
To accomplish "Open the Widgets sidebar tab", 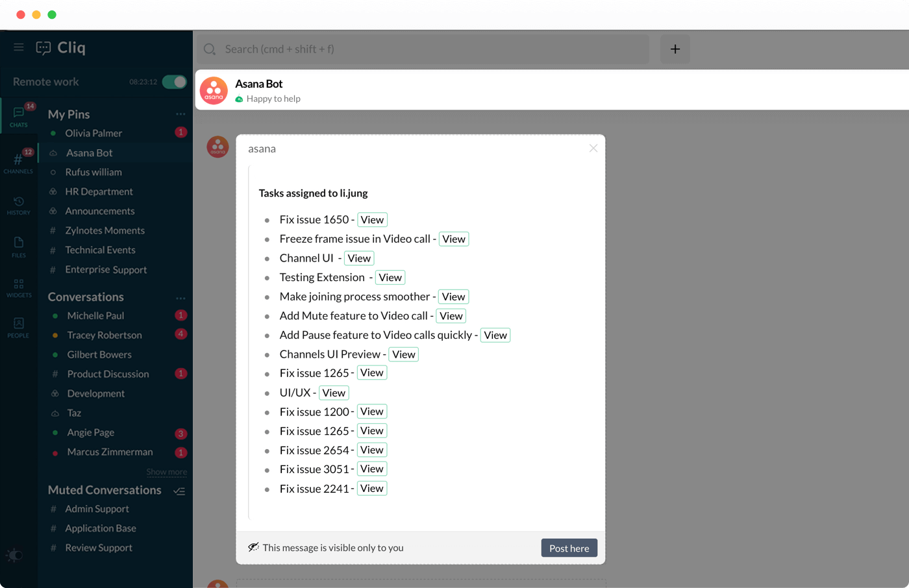I will [x=19, y=288].
